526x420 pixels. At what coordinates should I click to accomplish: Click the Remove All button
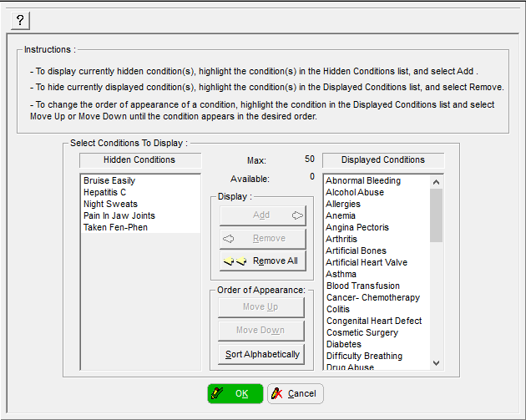coord(263,261)
